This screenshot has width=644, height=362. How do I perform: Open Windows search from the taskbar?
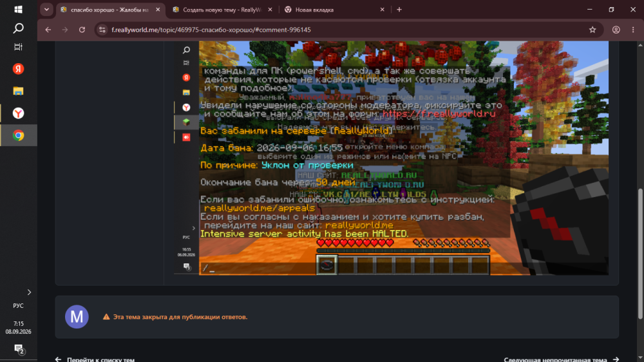tap(18, 28)
